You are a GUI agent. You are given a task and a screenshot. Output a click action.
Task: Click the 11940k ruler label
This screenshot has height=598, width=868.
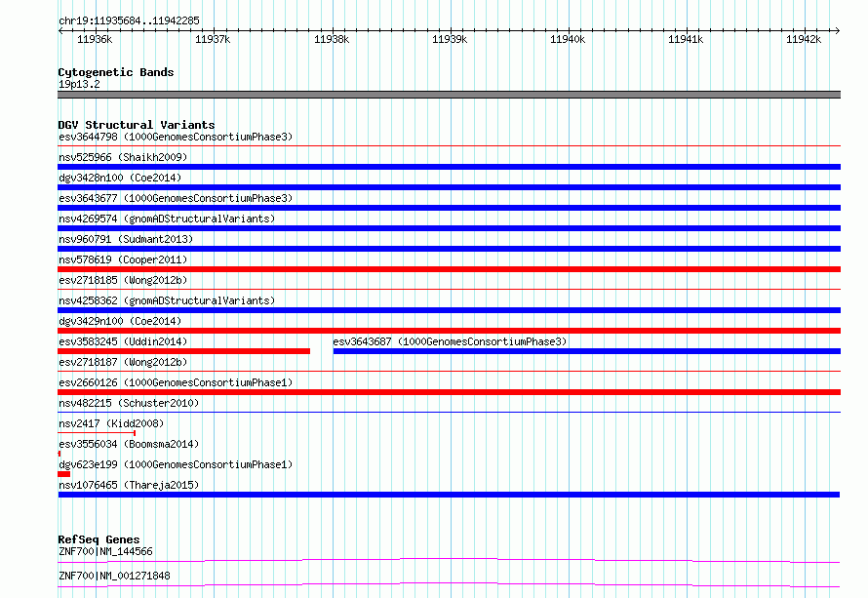coord(568,39)
